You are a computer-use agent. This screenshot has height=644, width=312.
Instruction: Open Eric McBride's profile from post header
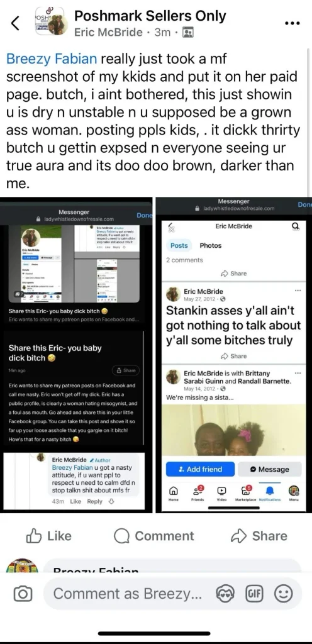click(x=108, y=33)
